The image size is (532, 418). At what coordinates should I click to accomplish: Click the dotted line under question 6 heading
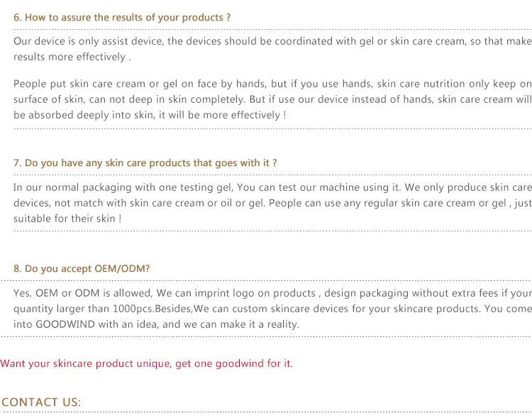272,30
